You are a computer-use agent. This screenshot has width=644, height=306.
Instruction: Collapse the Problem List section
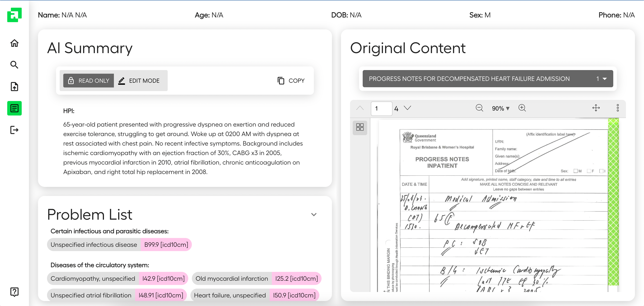[313, 214]
